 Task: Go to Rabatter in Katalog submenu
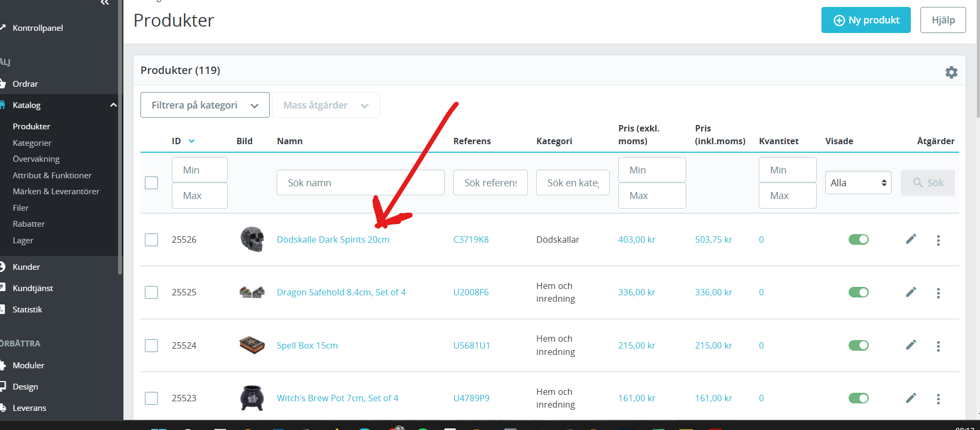(x=29, y=224)
